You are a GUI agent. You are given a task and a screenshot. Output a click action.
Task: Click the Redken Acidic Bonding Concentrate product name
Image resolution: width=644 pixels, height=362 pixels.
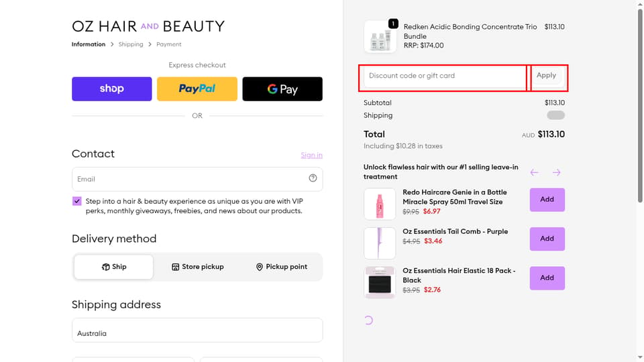click(x=470, y=32)
